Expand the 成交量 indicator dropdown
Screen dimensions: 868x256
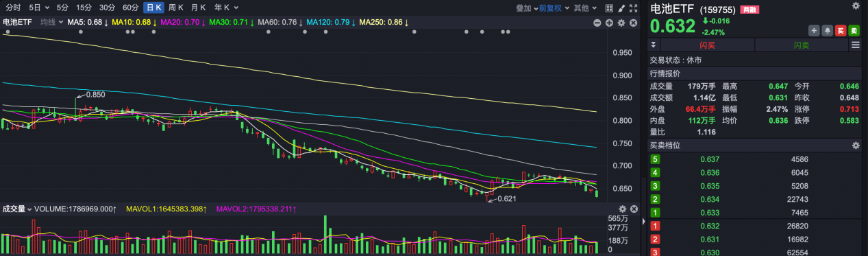(x=18, y=209)
